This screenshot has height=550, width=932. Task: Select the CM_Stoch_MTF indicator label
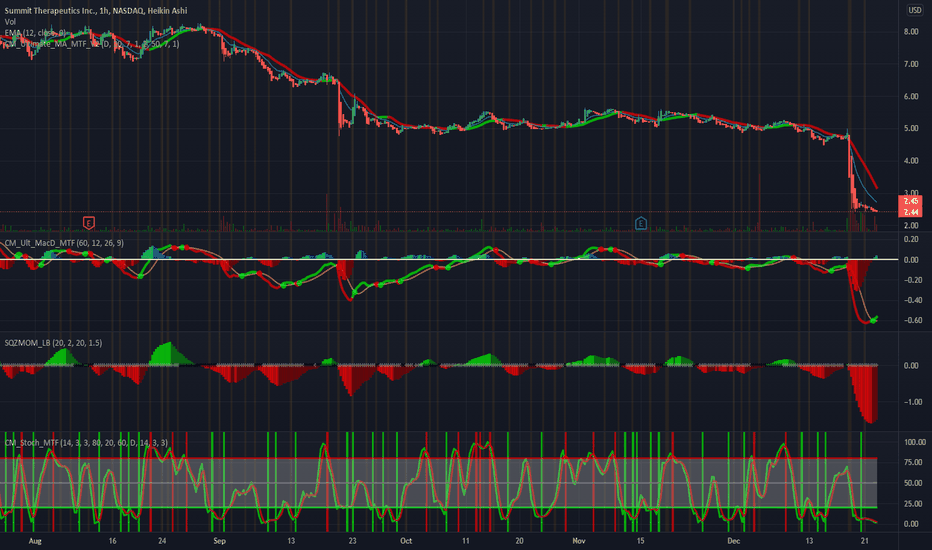point(86,443)
